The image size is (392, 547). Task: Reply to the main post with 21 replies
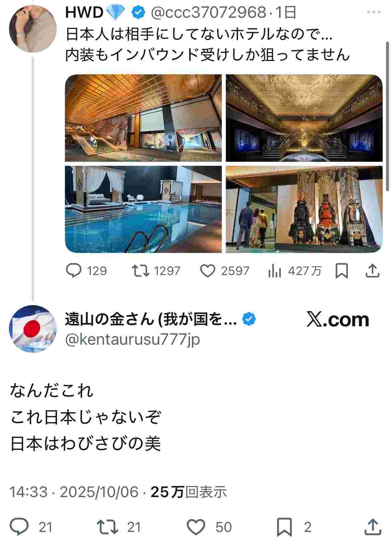pyautogui.click(x=31, y=527)
